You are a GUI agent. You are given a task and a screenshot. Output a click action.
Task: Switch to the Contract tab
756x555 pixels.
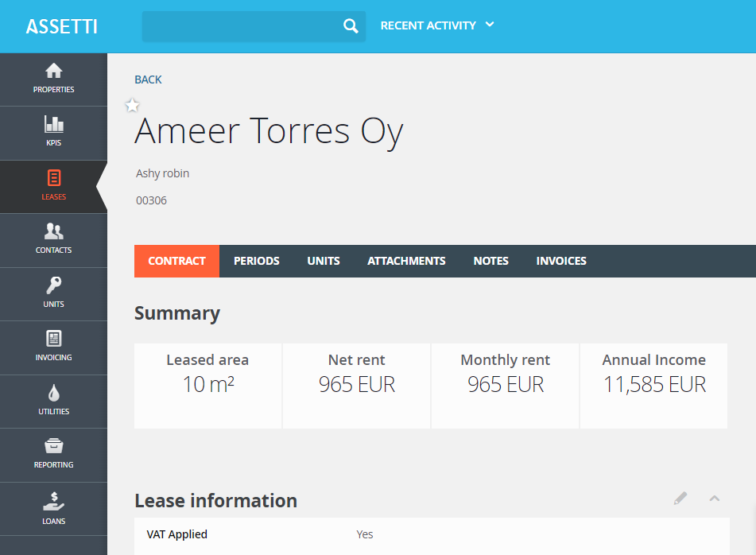coord(177,261)
